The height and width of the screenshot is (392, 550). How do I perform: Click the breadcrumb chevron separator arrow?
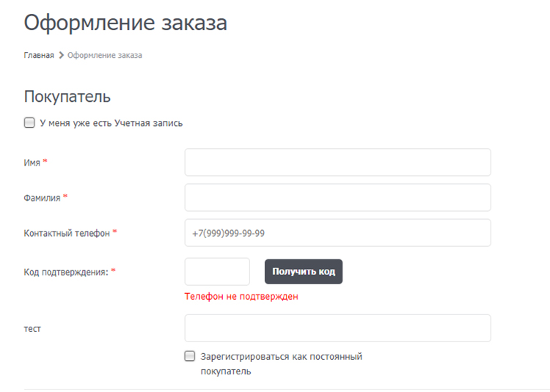click(61, 55)
